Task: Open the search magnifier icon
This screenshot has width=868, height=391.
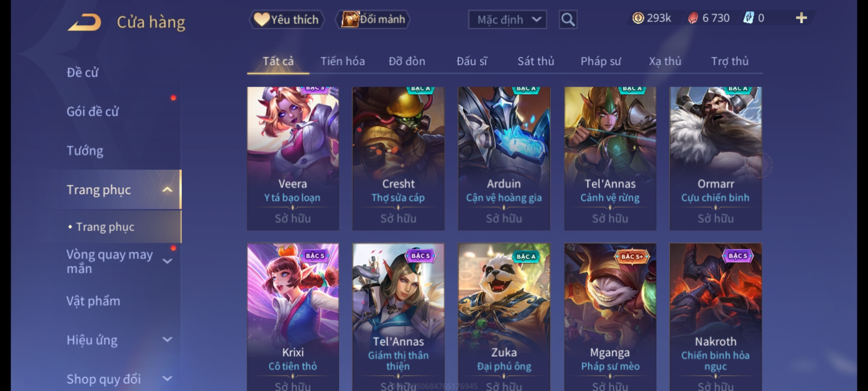Action: tap(568, 20)
